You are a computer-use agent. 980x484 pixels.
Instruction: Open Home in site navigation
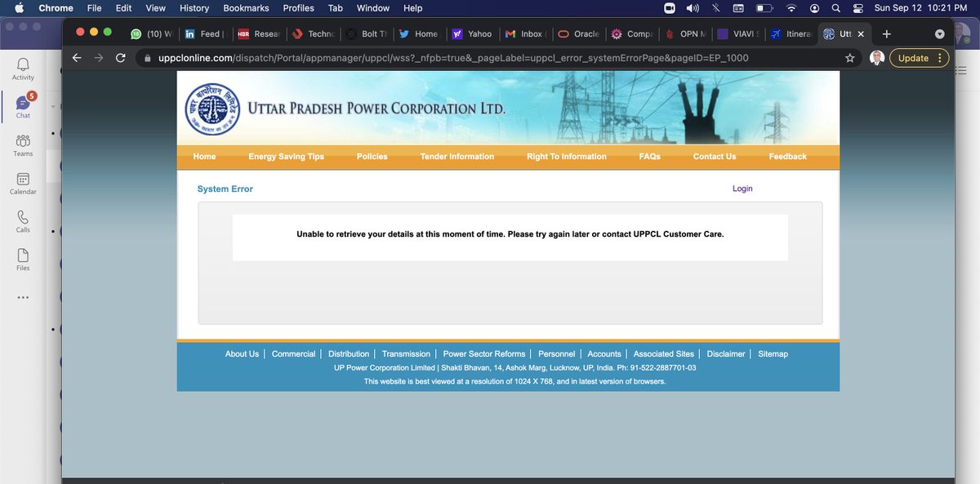pyautogui.click(x=204, y=157)
